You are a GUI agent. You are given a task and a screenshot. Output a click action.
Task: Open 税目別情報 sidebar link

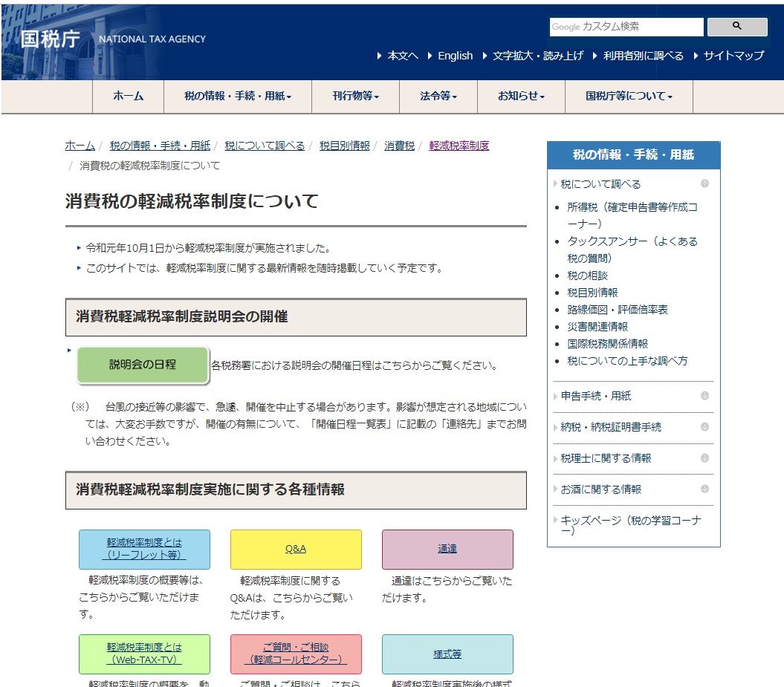pyautogui.click(x=592, y=293)
